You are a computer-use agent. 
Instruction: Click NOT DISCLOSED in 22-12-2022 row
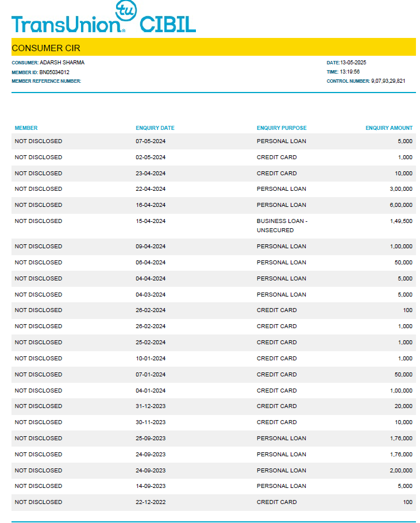pyautogui.click(x=38, y=502)
